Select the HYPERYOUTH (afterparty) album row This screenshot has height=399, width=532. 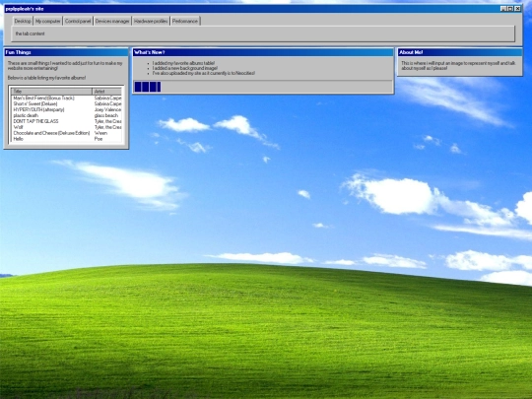67,109
